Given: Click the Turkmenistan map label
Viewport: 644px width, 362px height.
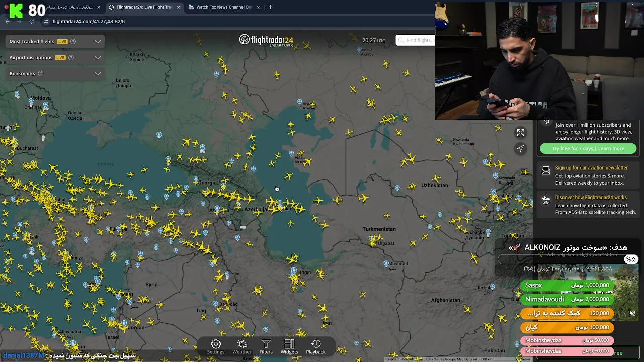Looking at the screenshot, I should click(x=379, y=229).
